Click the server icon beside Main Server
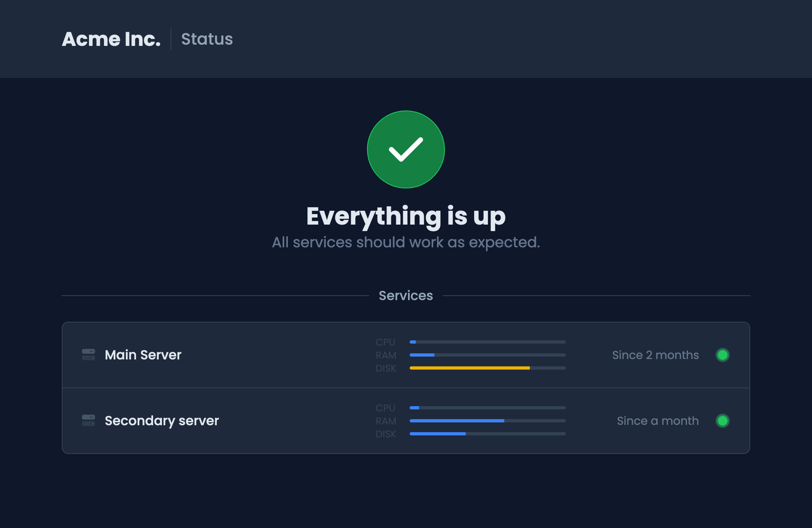812x528 pixels. tap(88, 355)
